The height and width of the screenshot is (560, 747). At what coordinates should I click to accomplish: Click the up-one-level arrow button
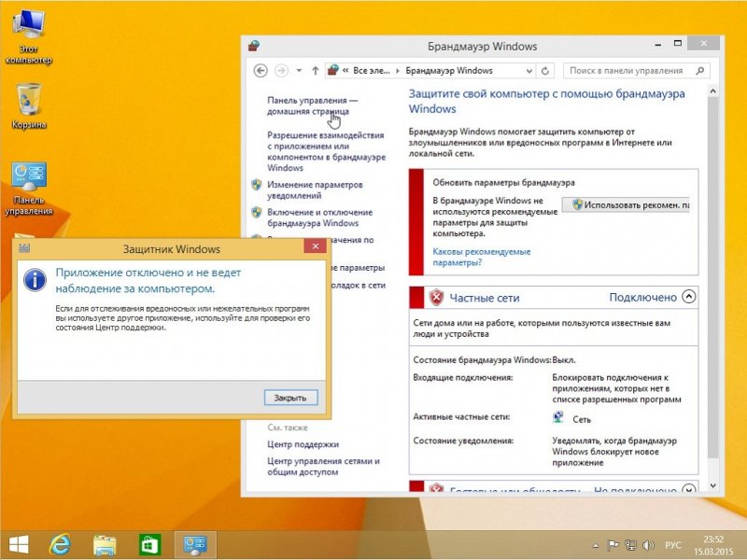[x=315, y=71]
